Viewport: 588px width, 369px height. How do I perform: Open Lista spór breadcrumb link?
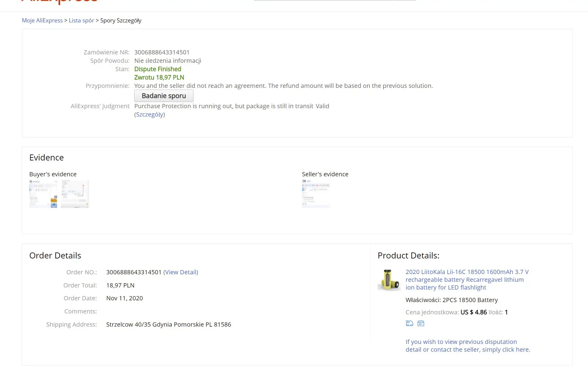81,20
